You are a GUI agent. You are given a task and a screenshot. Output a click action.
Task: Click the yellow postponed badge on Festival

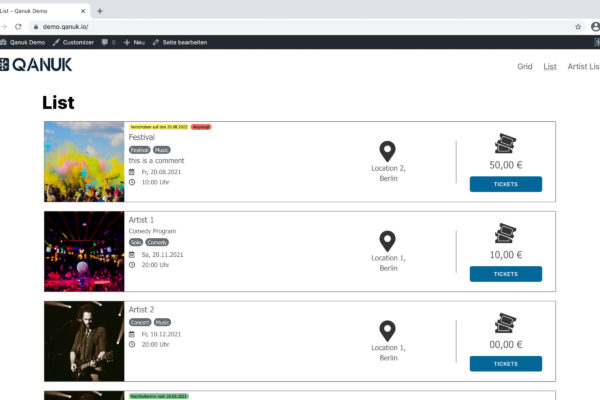[159, 127]
